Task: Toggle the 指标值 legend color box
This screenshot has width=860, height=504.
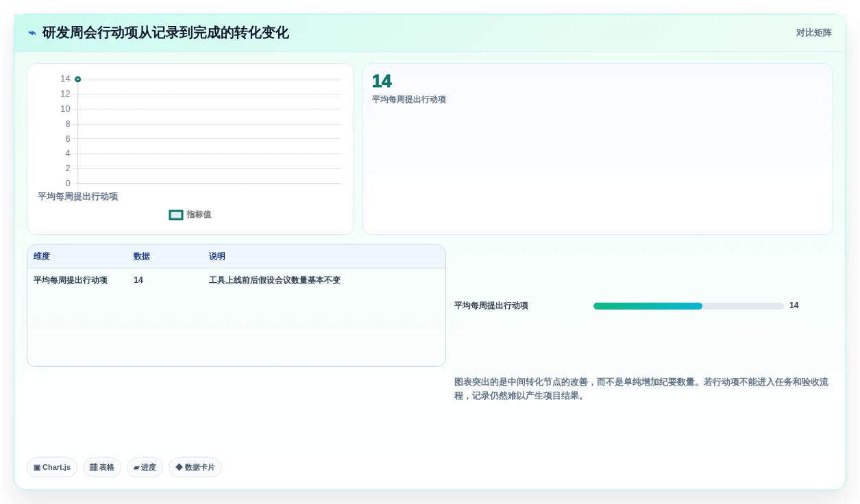Action: tap(176, 215)
